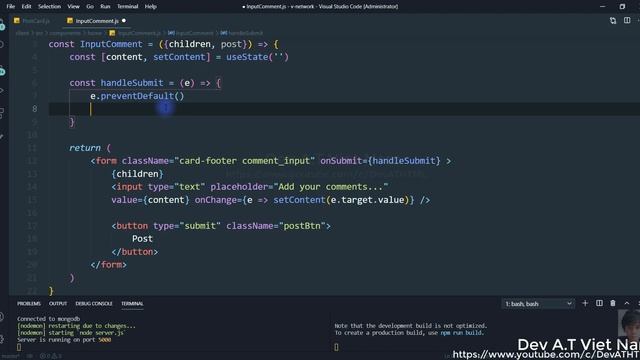
Task: Click the unsaved dot on InputComment.js tab
Action: 124,20
